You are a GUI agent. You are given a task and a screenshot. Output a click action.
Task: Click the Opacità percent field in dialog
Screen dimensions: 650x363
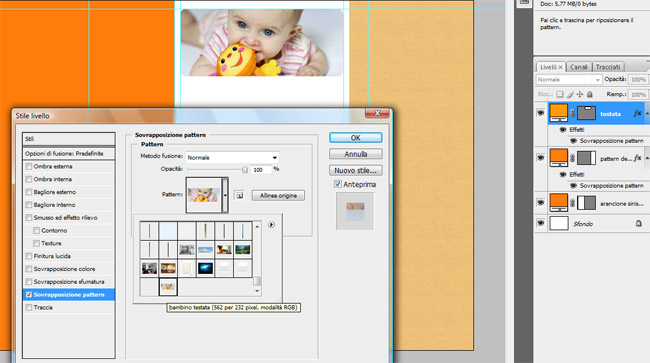click(261, 169)
